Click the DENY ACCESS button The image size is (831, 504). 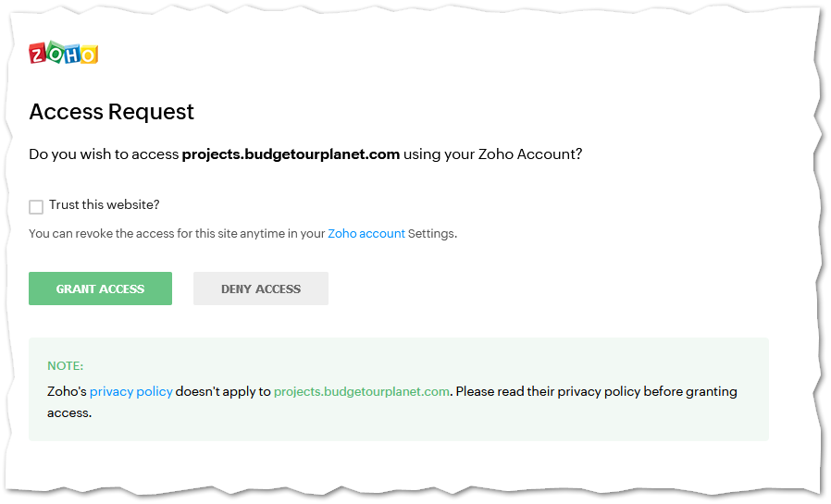(261, 289)
